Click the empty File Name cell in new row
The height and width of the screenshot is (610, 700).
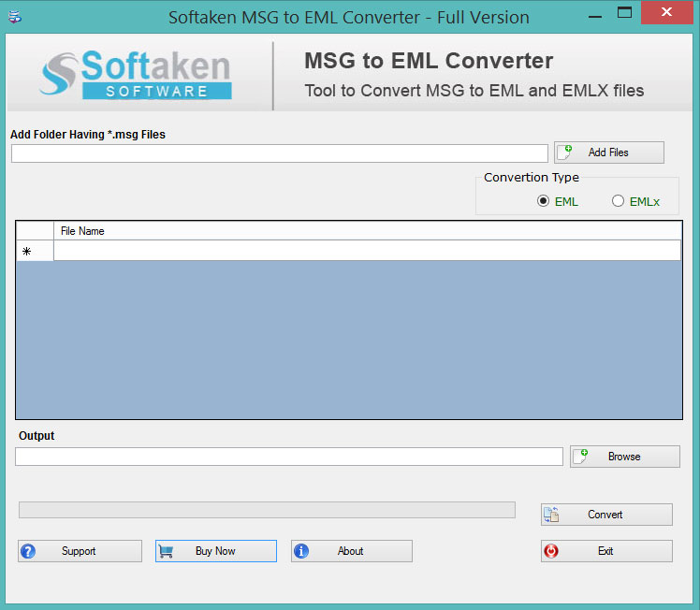click(x=368, y=251)
